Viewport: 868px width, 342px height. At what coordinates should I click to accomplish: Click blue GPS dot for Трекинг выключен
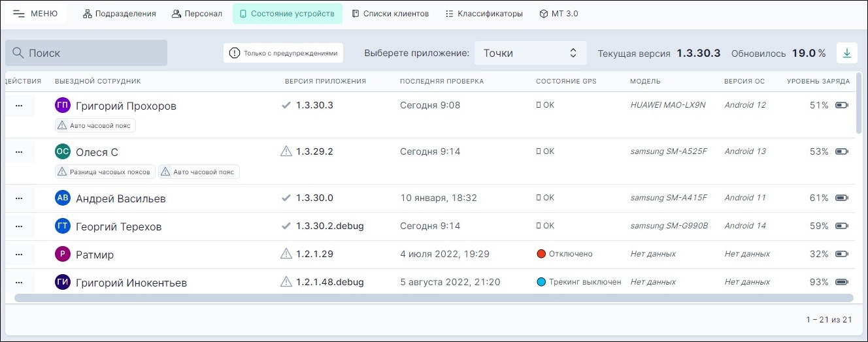point(541,282)
